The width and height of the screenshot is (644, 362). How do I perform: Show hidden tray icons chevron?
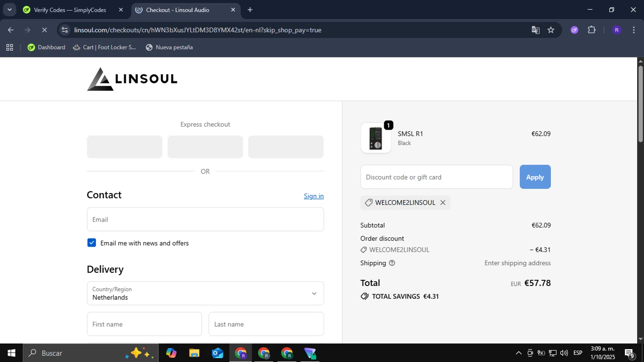519,353
